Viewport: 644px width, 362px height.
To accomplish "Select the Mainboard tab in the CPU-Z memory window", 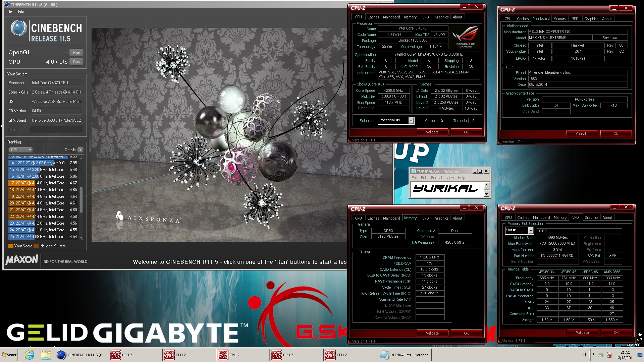I will (391, 218).
